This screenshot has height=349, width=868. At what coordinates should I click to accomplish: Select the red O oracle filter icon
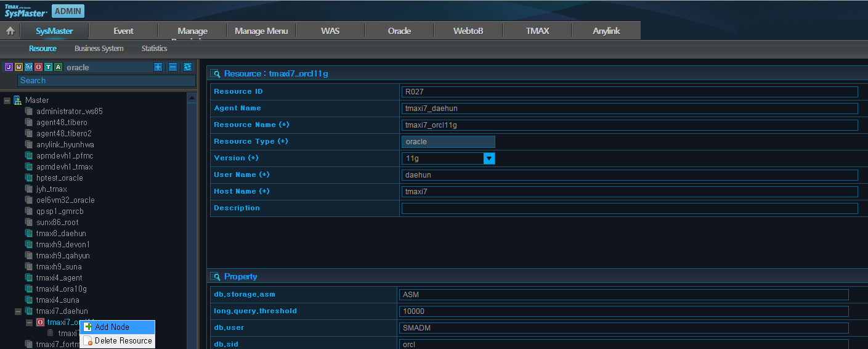[38, 67]
